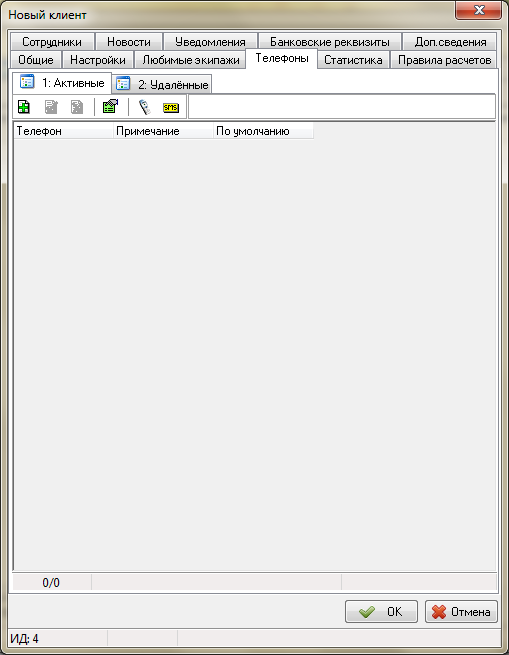Click the search field beside the toolbar
The height and width of the screenshot is (655, 509).
[x=342, y=107]
